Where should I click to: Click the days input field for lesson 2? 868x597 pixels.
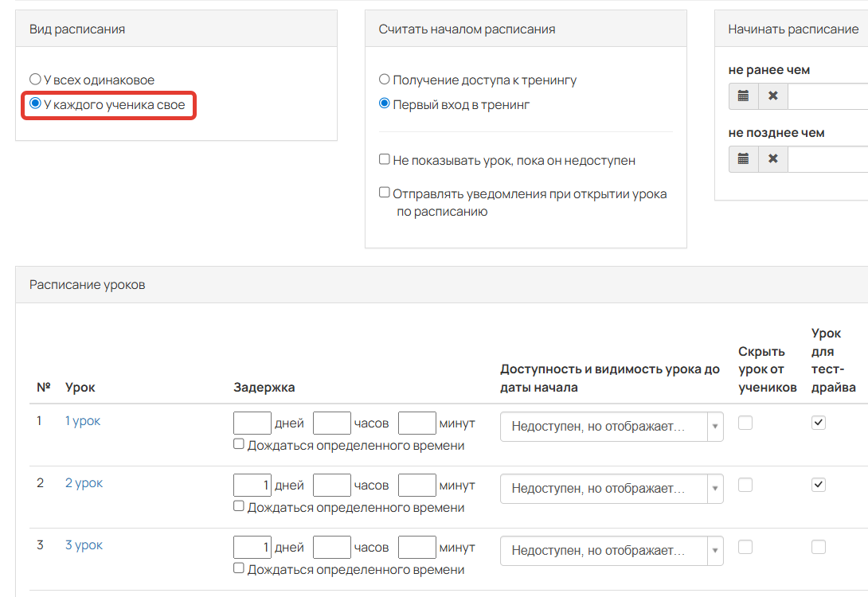click(x=252, y=484)
